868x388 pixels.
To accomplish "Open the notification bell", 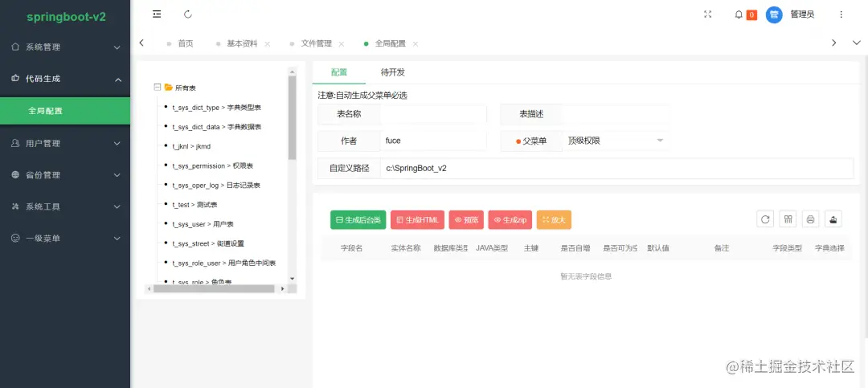I will pyautogui.click(x=739, y=15).
